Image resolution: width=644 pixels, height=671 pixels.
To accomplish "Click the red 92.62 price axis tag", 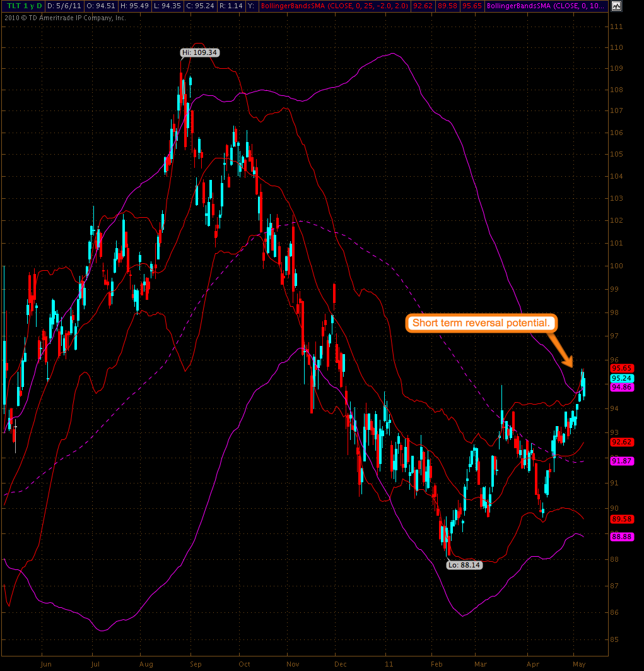I will [x=622, y=442].
